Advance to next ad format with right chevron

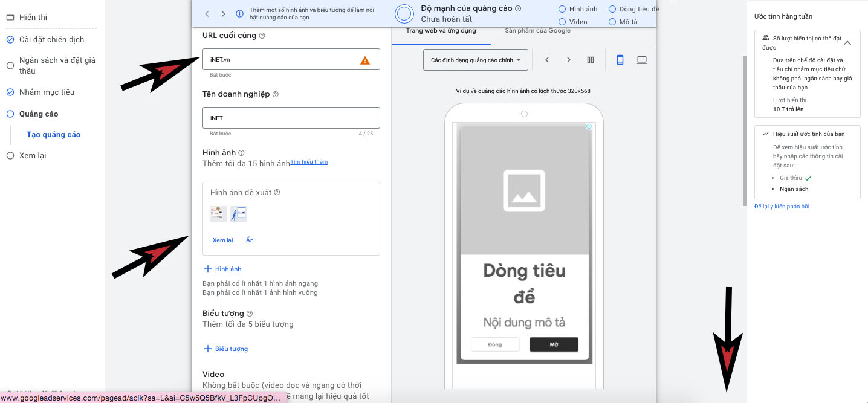click(x=569, y=60)
